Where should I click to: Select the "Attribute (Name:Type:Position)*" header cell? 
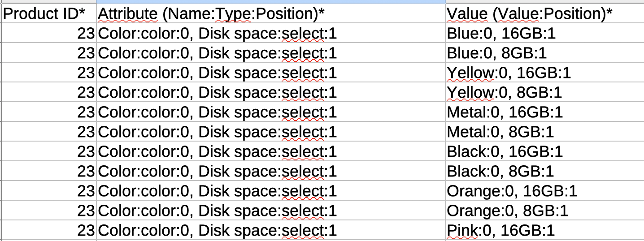[211, 14]
